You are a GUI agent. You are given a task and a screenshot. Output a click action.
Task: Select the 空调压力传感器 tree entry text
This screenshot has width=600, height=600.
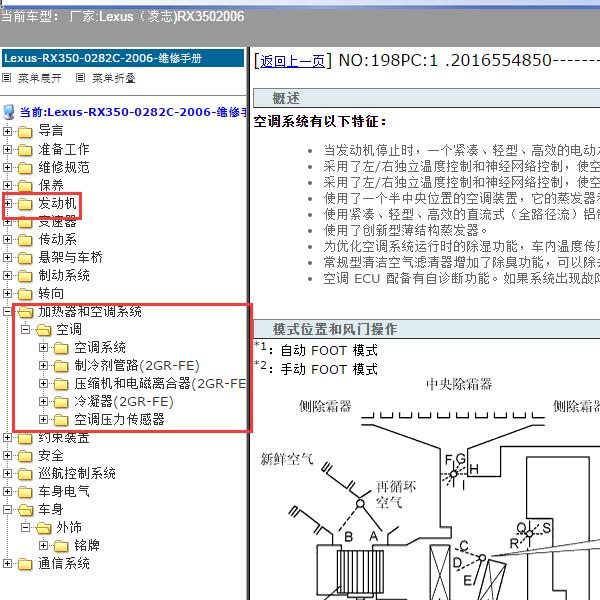click(119, 419)
